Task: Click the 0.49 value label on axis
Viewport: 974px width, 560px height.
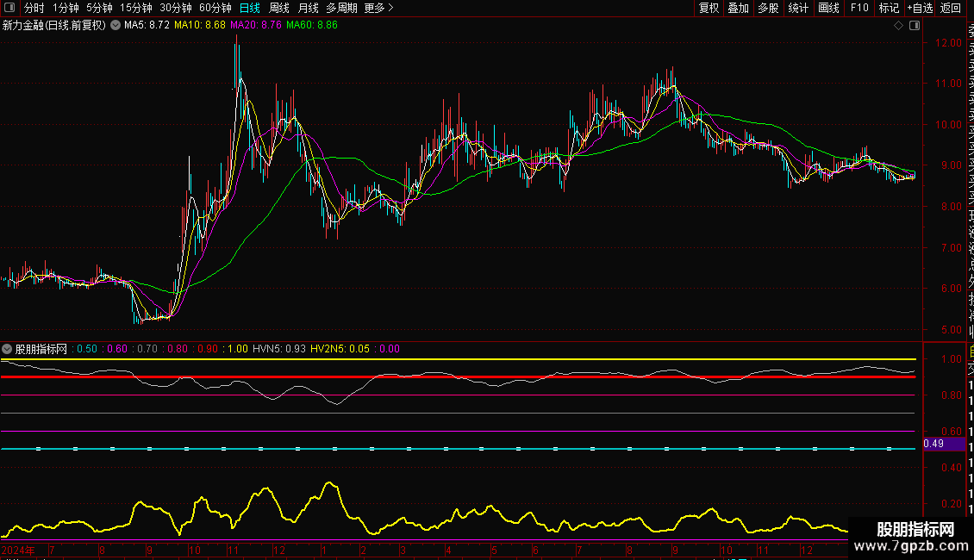Action: coord(934,444)
